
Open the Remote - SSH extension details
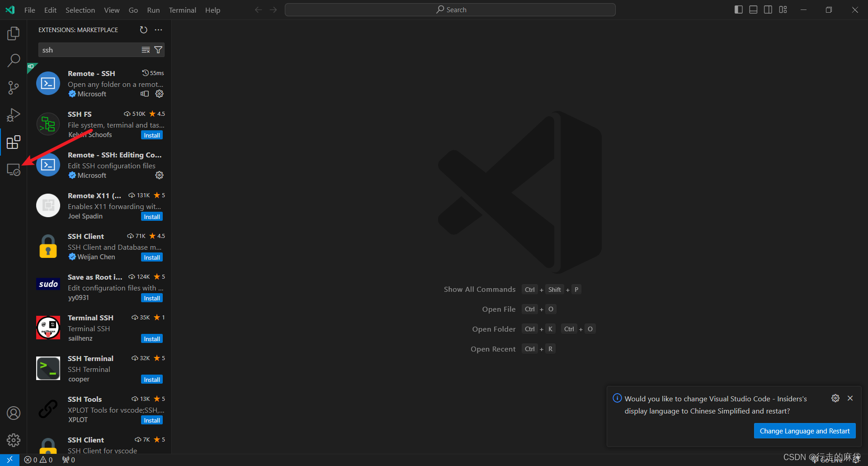coord(99,83)
